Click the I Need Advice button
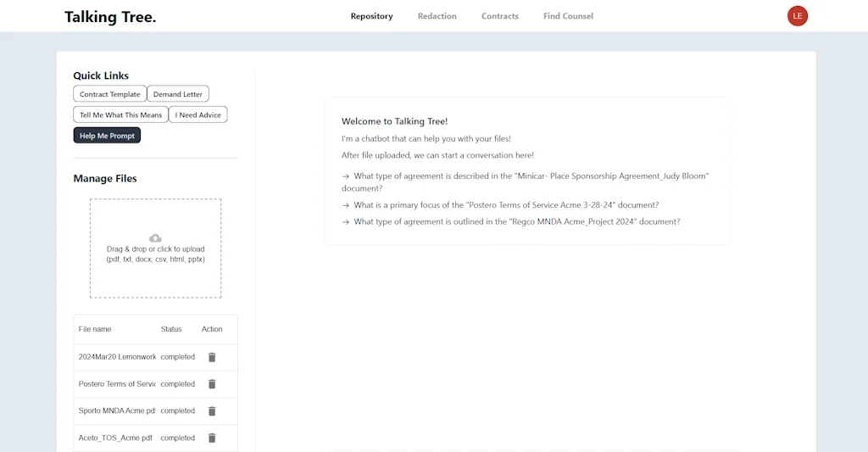This screenshot has height=452, width=868. pyautogui.click(x=198, y=114)
